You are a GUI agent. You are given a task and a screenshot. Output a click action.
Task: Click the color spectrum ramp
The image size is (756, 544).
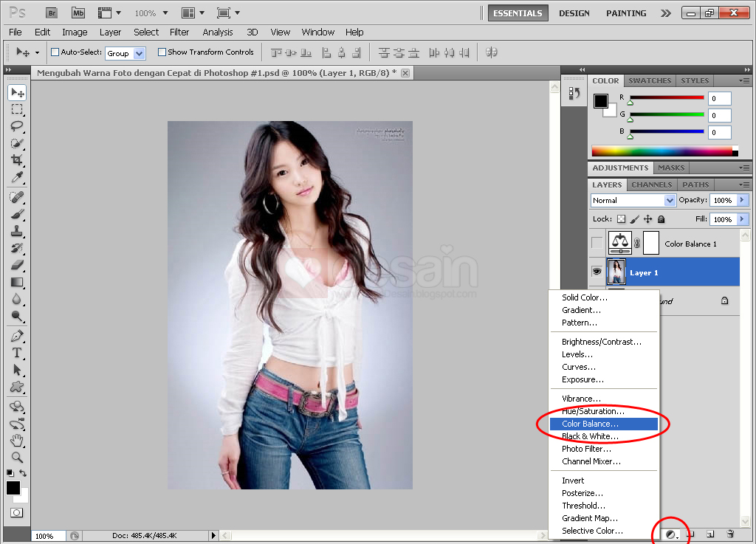click(x=665, y=151)
